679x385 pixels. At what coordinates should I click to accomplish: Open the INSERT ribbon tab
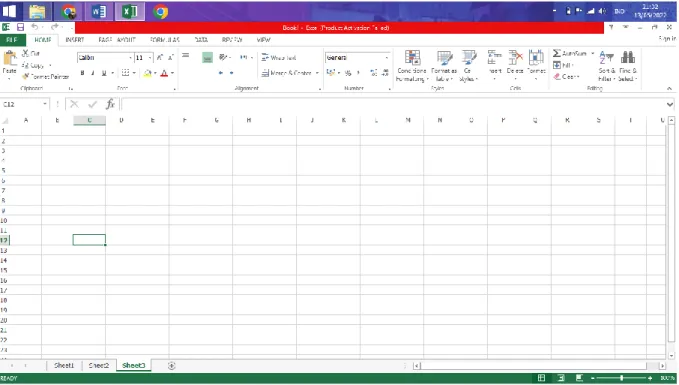tap(74, 40)
